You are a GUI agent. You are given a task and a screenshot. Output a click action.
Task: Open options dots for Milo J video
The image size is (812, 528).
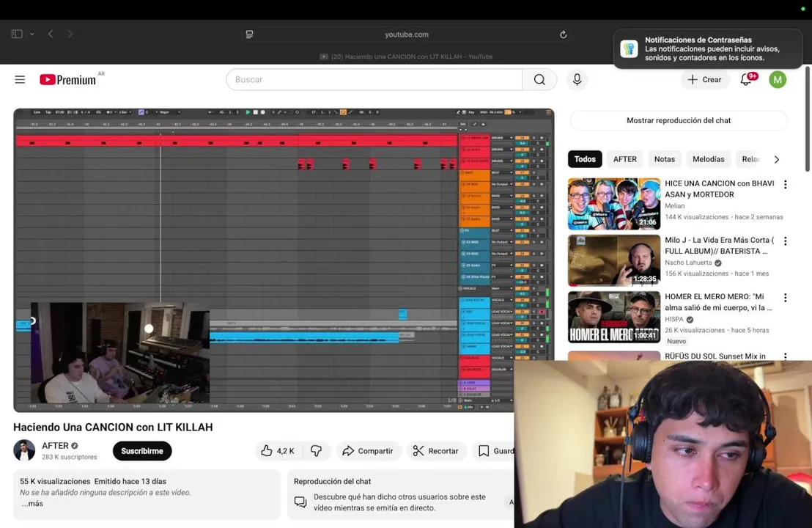(x=786, y=241)
